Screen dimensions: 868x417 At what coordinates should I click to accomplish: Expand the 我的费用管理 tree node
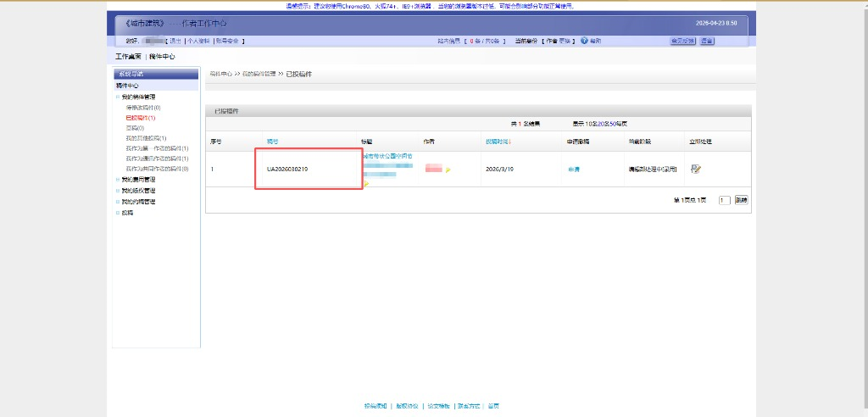click(118, 180)
